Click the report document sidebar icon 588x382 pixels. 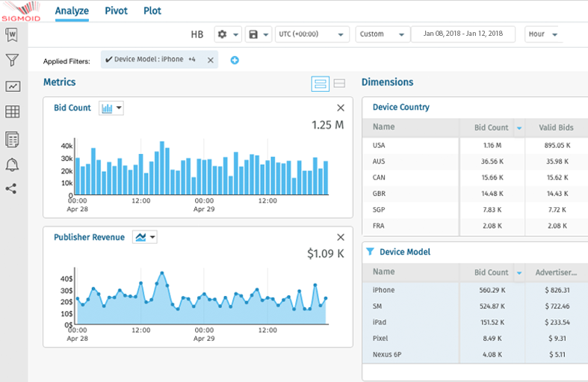click(12, 139)
